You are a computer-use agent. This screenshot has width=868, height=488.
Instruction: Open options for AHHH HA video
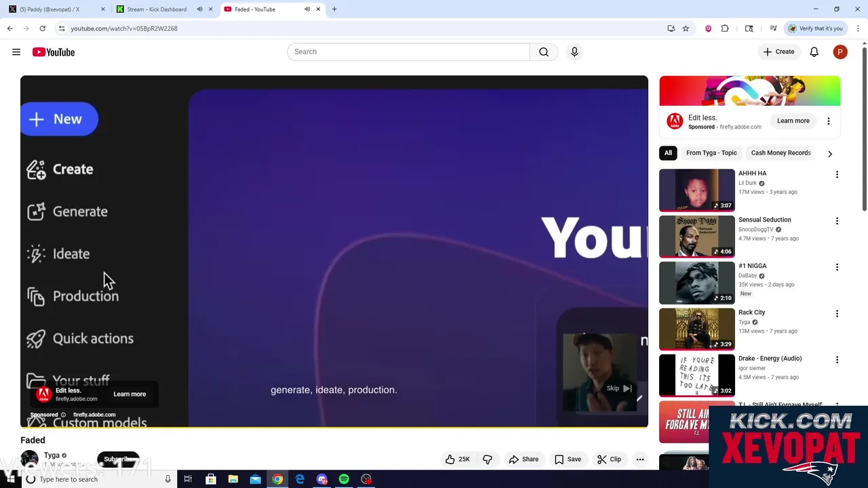pyautogui.click(x=837, y=175)
